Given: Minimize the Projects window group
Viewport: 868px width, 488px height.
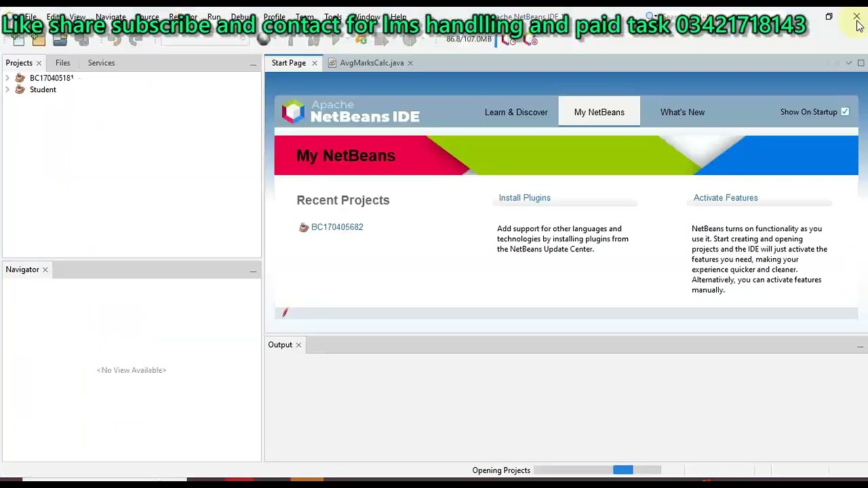Looking at the screenshot, I should 253,64.
